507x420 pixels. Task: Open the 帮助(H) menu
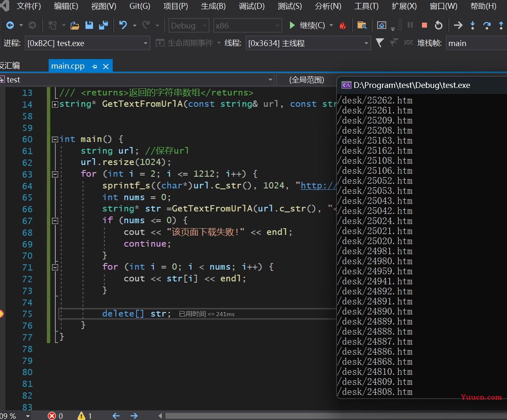483,6
